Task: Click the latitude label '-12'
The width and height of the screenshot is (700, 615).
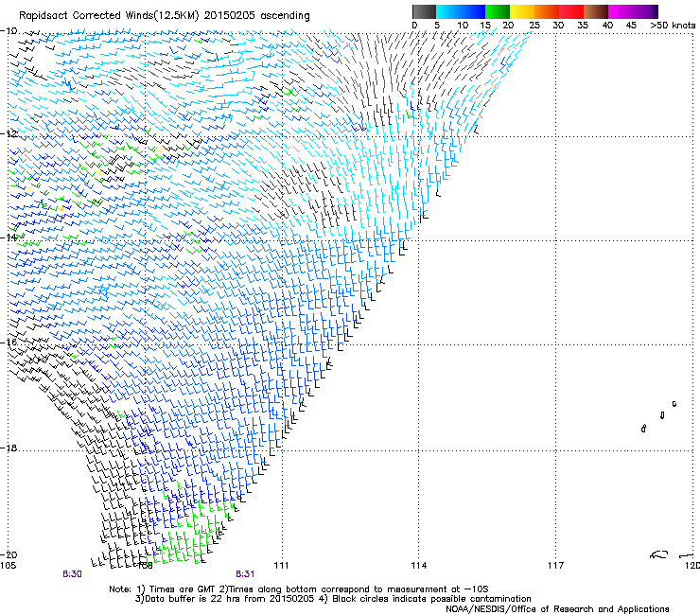Action: (x=9, y=134)
